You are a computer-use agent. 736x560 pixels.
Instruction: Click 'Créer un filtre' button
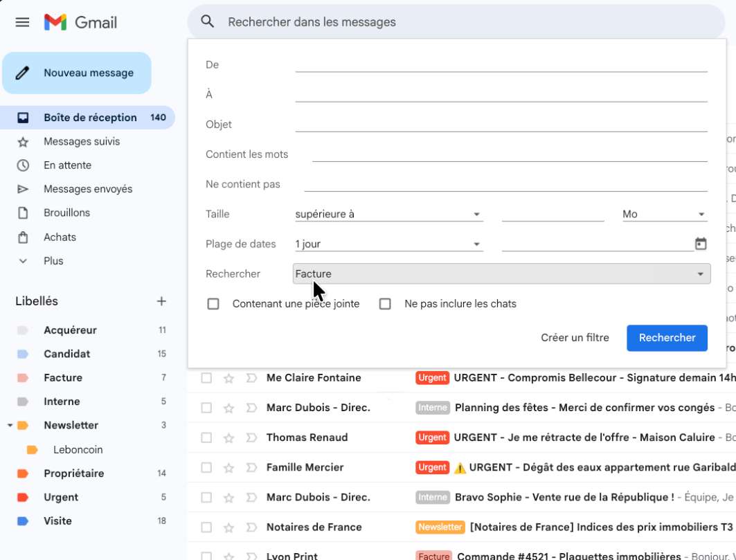pos(575,338)
